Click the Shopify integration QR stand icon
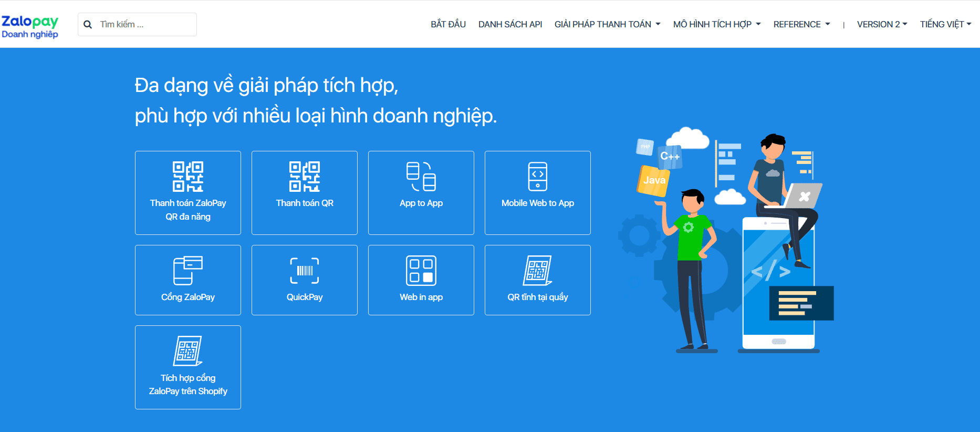This screenshot has width=980, height=432. coord(188,351)
